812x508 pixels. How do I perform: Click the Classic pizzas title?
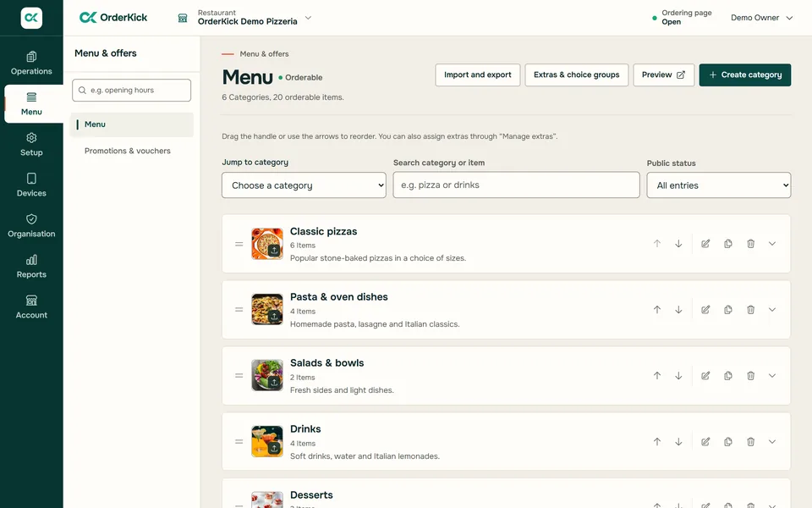pos(324,231)
